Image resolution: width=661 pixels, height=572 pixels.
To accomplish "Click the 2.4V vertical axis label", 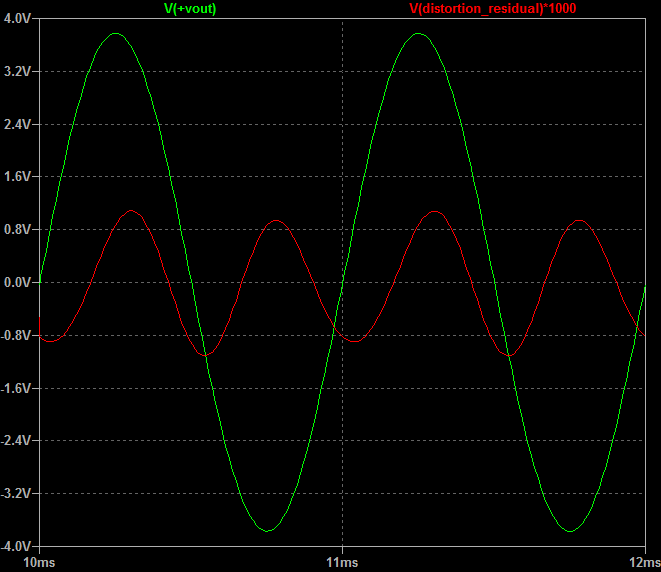I will click(17, 124).
